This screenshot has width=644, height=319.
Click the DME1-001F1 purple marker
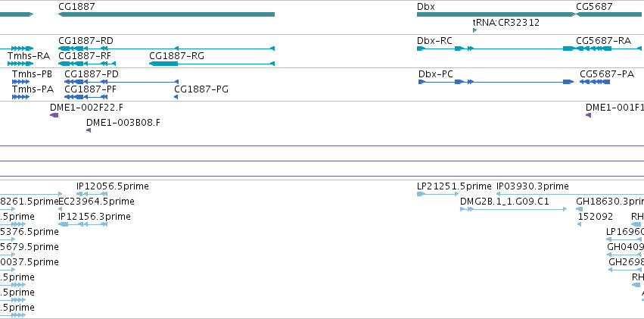(x=588, y=115)
